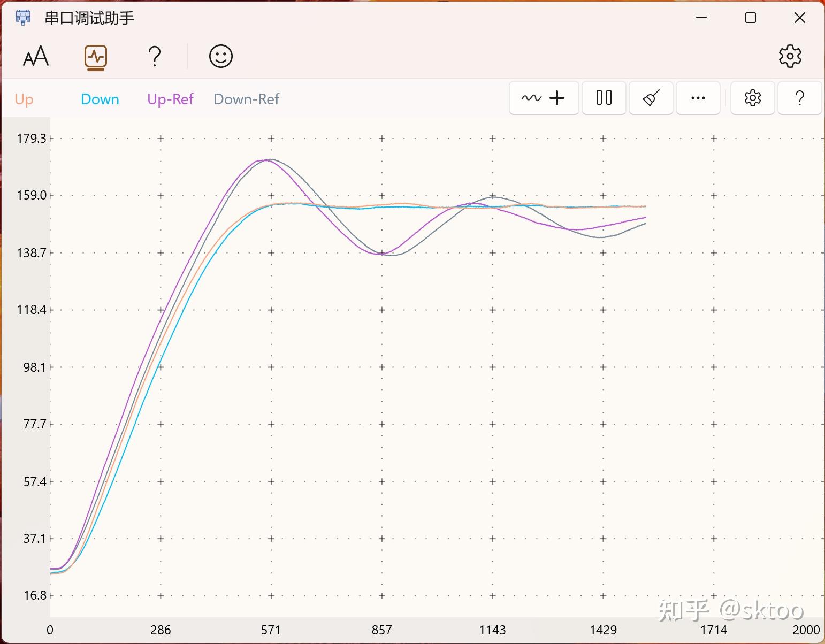825x644 pixels.
Task: Click the 57.4 y-axis label
Action: coord(34,481)
